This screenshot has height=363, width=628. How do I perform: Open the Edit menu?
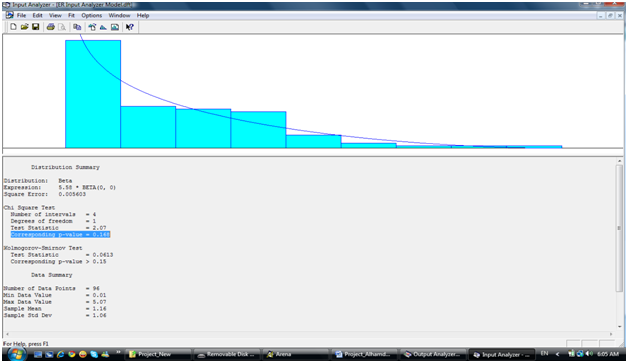(37, 15)
